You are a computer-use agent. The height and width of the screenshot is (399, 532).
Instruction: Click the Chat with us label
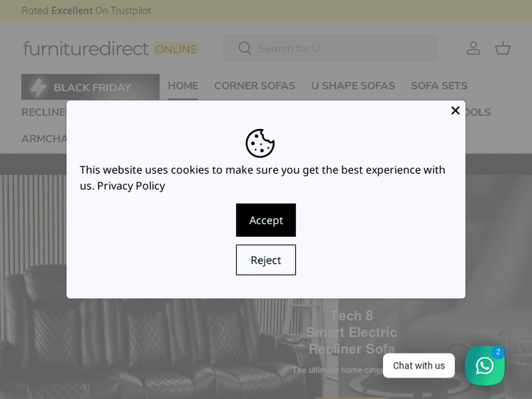(419, 366)
